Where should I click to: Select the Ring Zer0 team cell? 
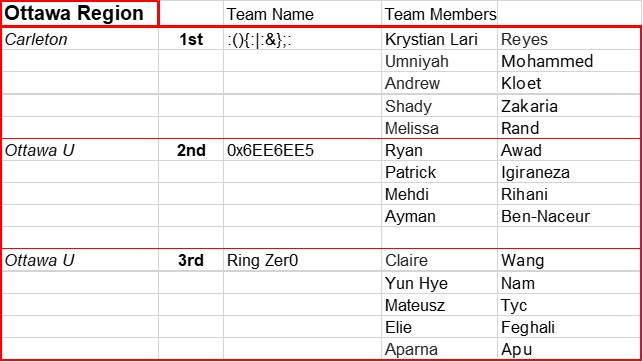click(302, 260)
